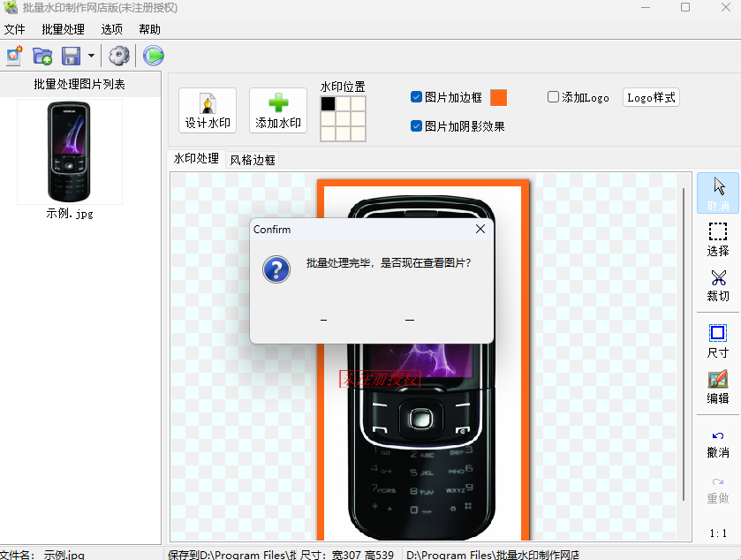The image size is (741, 560).
Task: Select the 选择 marquee tool
Action: point(718,239)
